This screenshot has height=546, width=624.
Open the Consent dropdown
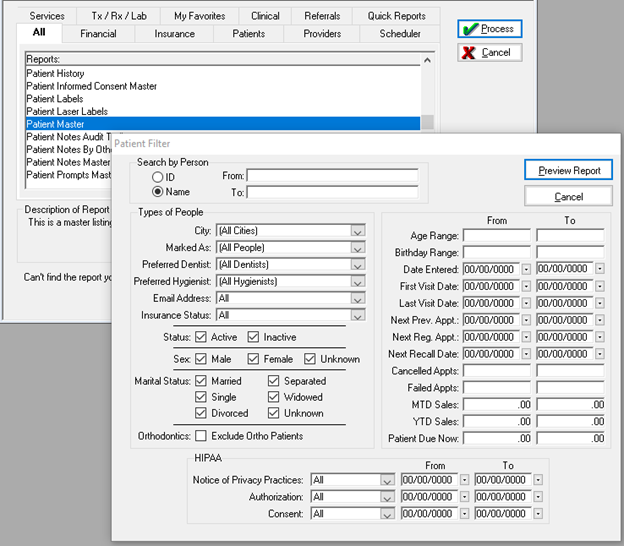pyautogui.click(x=387, y=514)
